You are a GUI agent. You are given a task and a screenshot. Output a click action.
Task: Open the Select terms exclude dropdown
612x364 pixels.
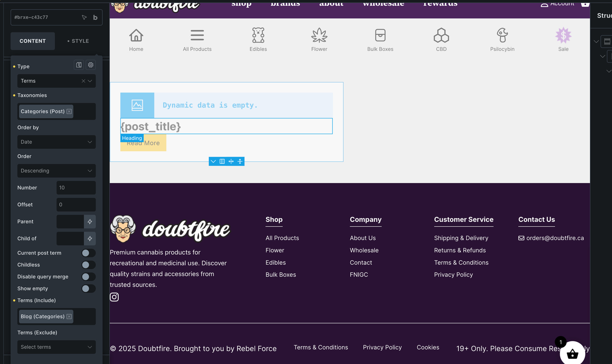56,347
